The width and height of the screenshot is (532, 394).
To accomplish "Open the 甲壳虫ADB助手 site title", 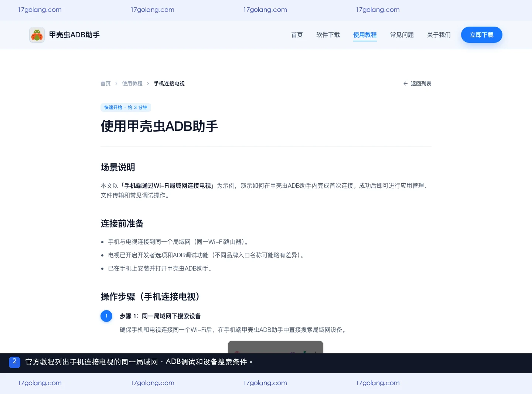I will tap(74, 35).
